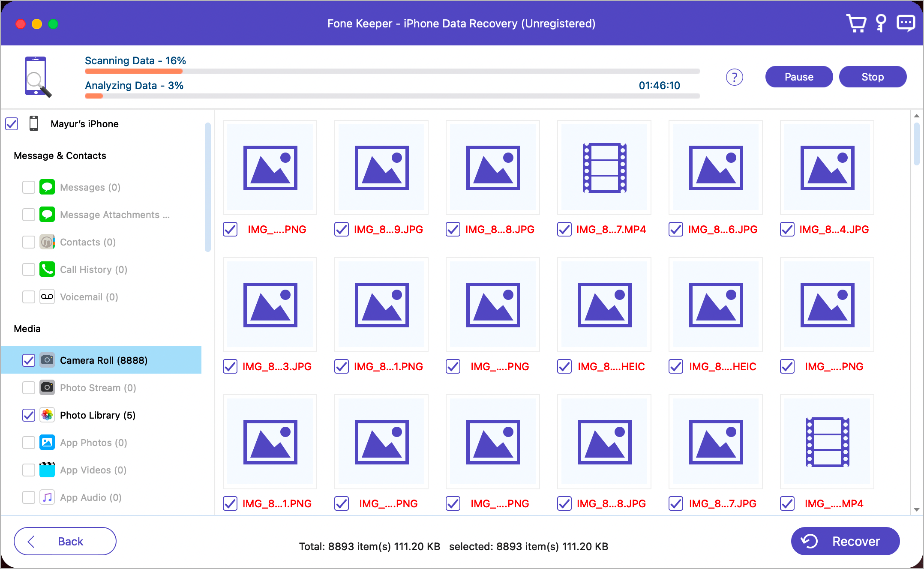
Task: Click the Photo Library flower icon
Action: pos(47,415)
